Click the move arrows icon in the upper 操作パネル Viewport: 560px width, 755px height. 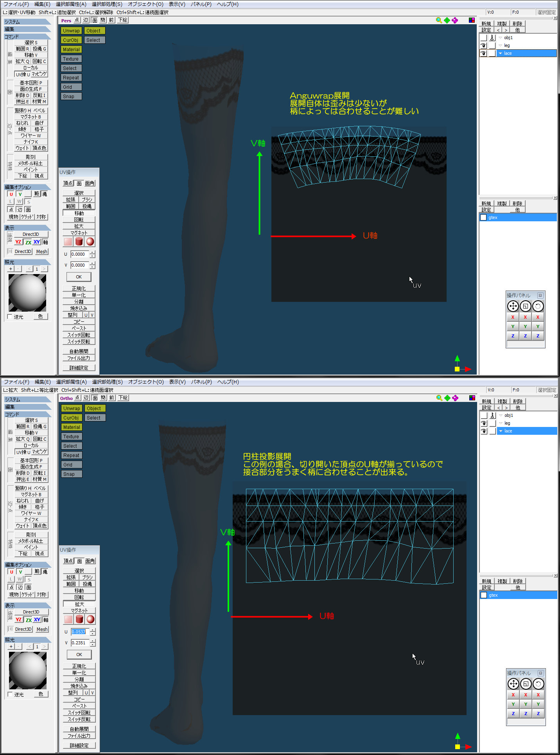pos(513,306)
